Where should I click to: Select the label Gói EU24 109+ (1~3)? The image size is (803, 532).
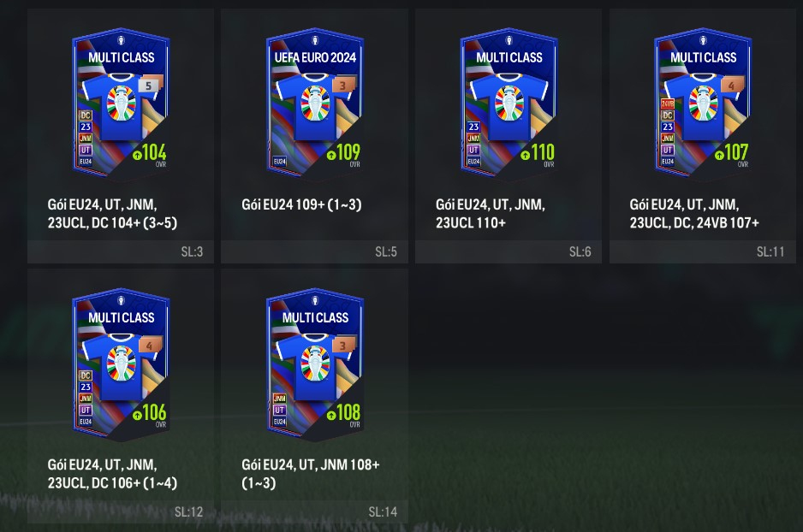pos(301,204)
